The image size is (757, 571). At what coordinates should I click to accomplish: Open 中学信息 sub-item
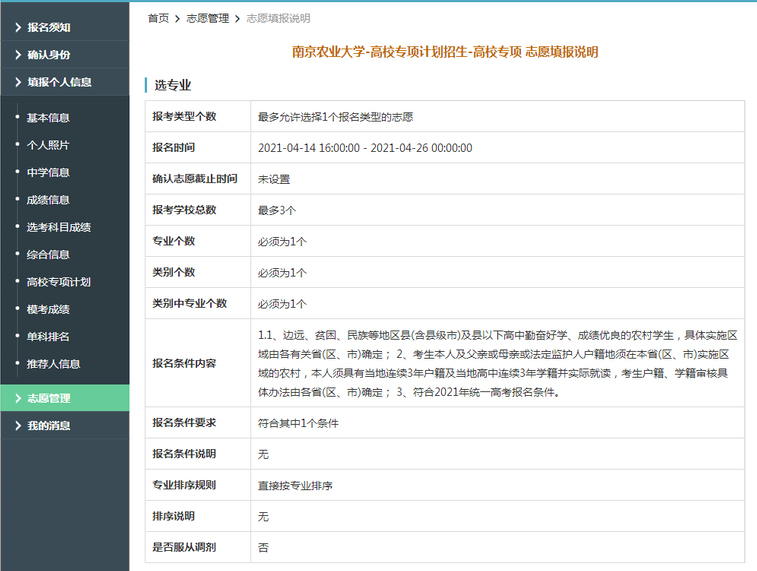coord(48,172)
